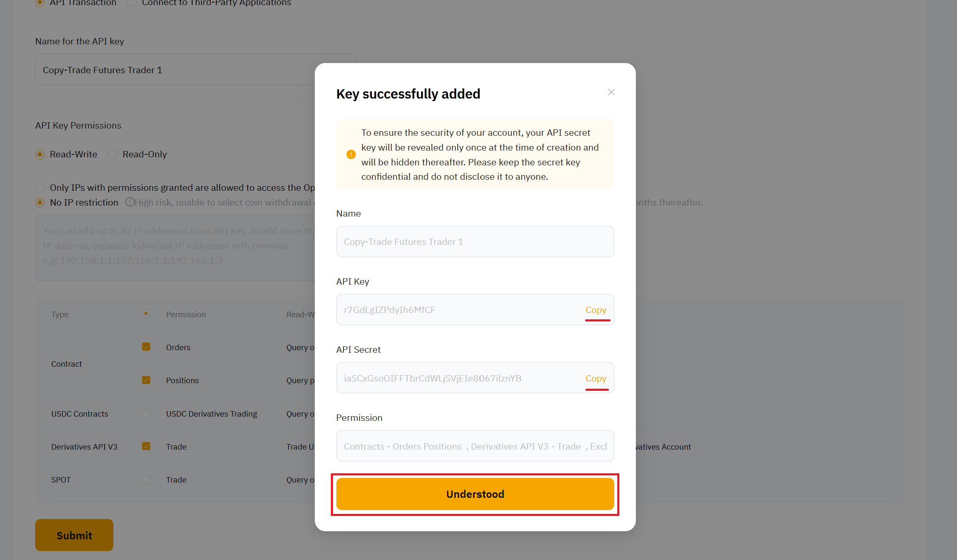Click the Permission field in dialog
Viewport: 957px width, 560px height.
pos(475,446)
